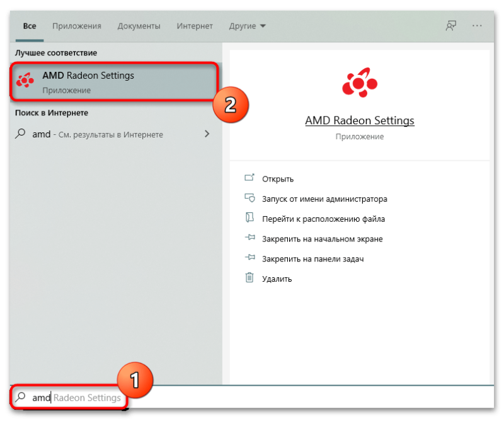Click Удалить to uninstall the app

tap(277, 279)
